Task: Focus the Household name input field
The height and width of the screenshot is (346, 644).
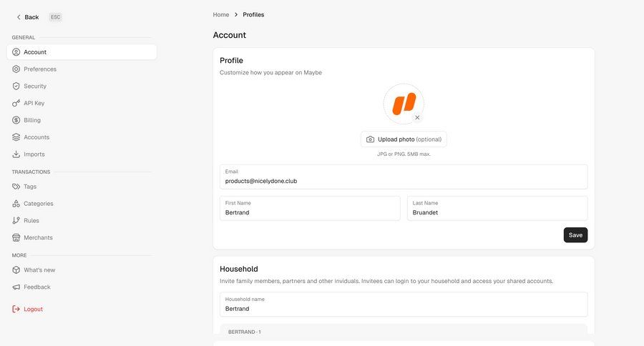Action: point(404,305)
